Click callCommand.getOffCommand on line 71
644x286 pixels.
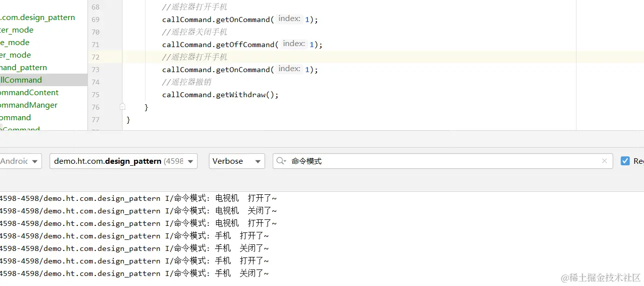(x=218, y=45)
